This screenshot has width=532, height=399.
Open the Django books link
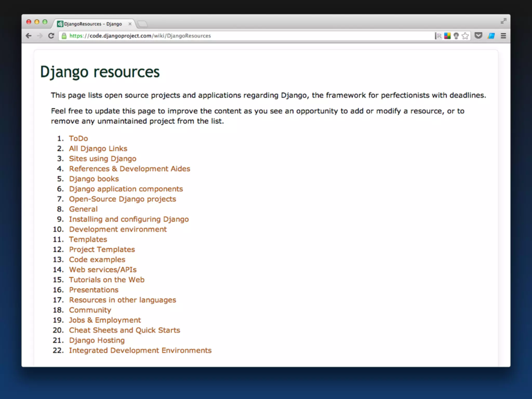point(94,179)
